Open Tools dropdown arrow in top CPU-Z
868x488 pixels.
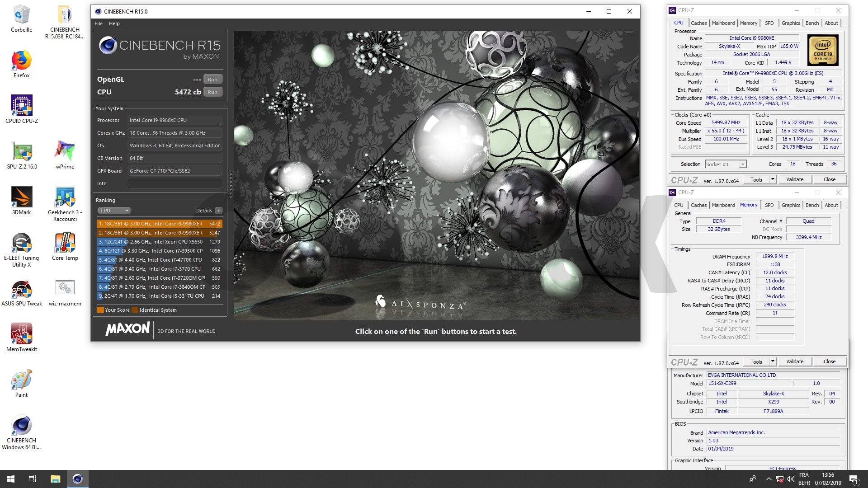click(773, 179)
